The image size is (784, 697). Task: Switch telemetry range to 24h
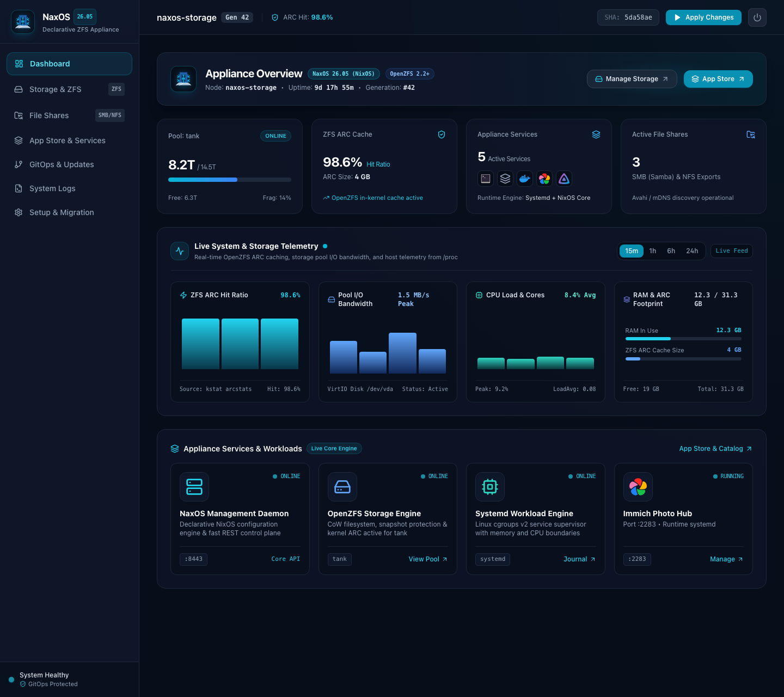click(692, 251)
